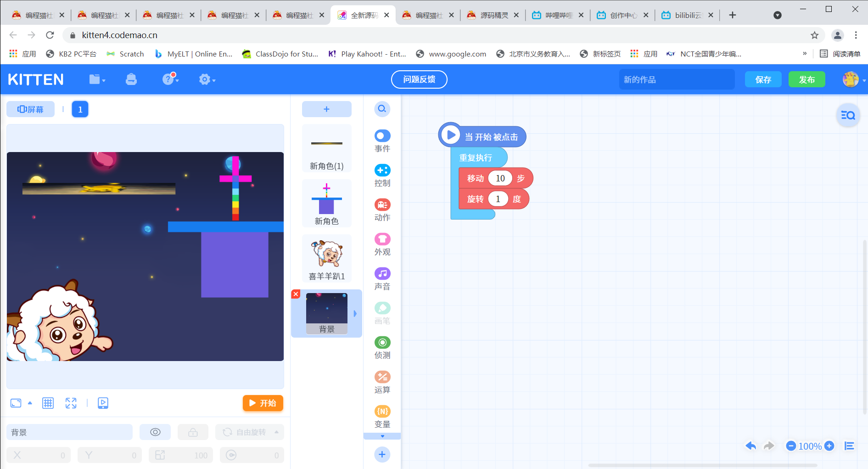Edit the sprite name field 背景
Viewport: 868px width, 469px height.
69,432
